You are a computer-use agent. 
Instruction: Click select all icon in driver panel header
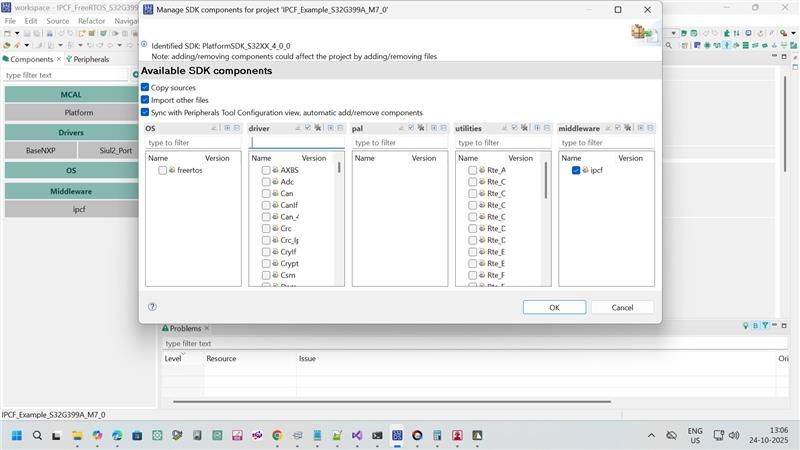(308, 128)
